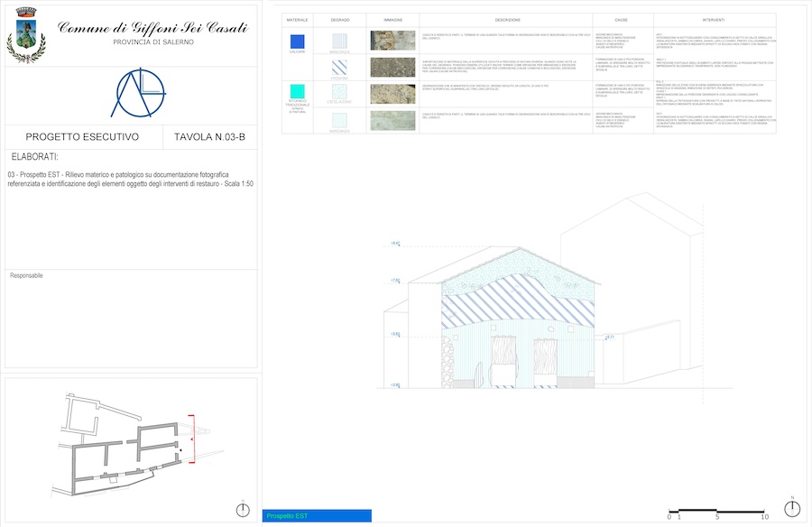
Task: Click the red section marker on key plan
Action: click(191, 431)
